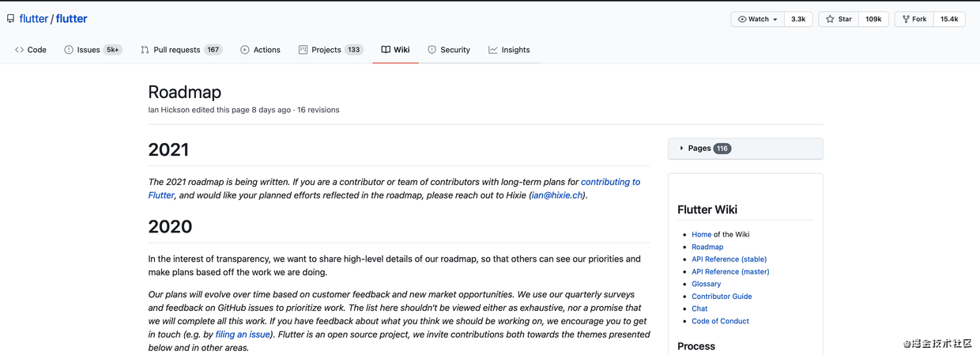Follow the 'filing an issue' link

pos(243,334)
